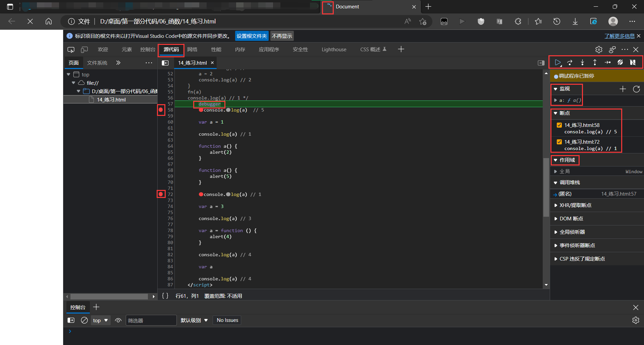Toggle navigator sidebar icon in editor
The height and width of the screenshot is (345, 644).
pos(165,63)
